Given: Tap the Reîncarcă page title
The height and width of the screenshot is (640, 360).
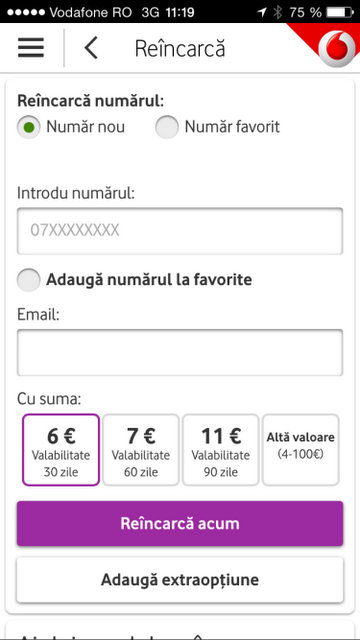Looking at the screenshot, I should coord(180,49).
